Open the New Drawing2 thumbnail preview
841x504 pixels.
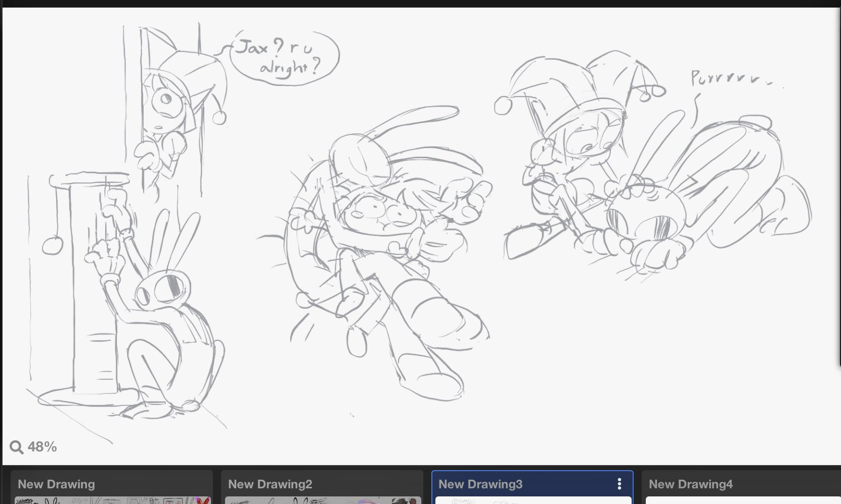322,500
